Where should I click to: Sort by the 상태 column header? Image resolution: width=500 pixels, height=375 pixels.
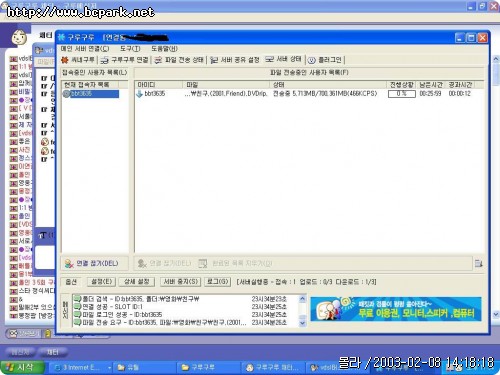click(328, 85)
